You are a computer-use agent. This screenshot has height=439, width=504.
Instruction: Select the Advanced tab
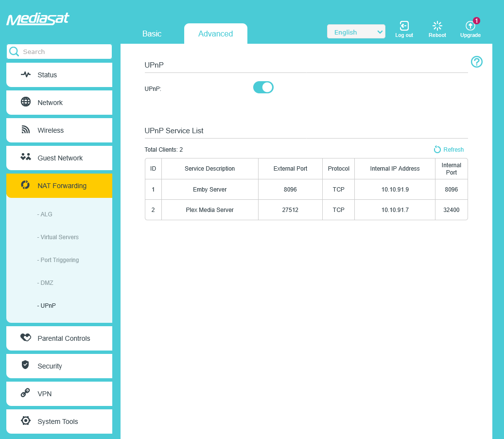click(215, 34)
